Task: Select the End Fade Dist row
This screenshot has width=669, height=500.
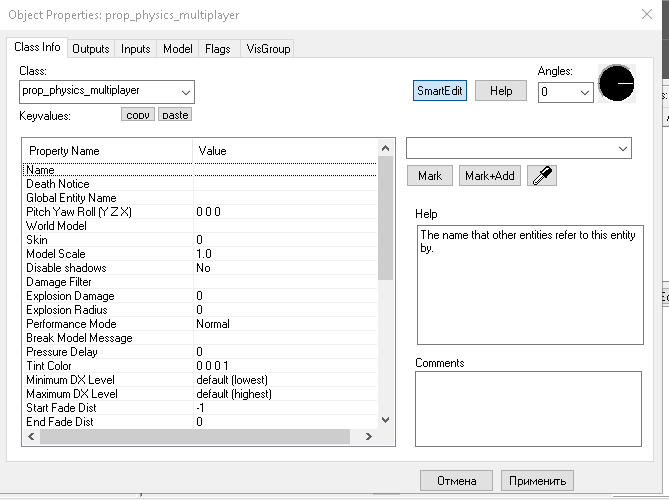Action: [x=200, y=422]
